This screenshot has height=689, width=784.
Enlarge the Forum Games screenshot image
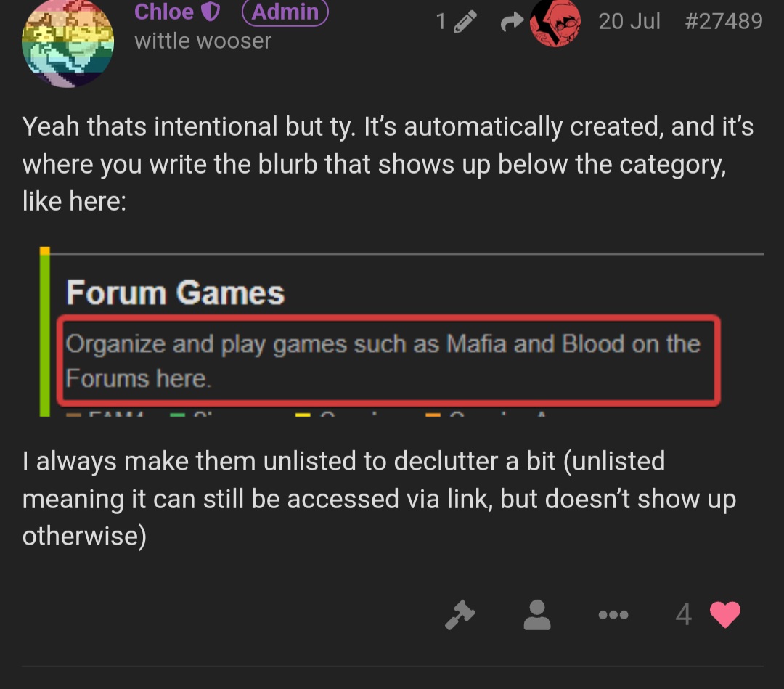click(401, 332)
